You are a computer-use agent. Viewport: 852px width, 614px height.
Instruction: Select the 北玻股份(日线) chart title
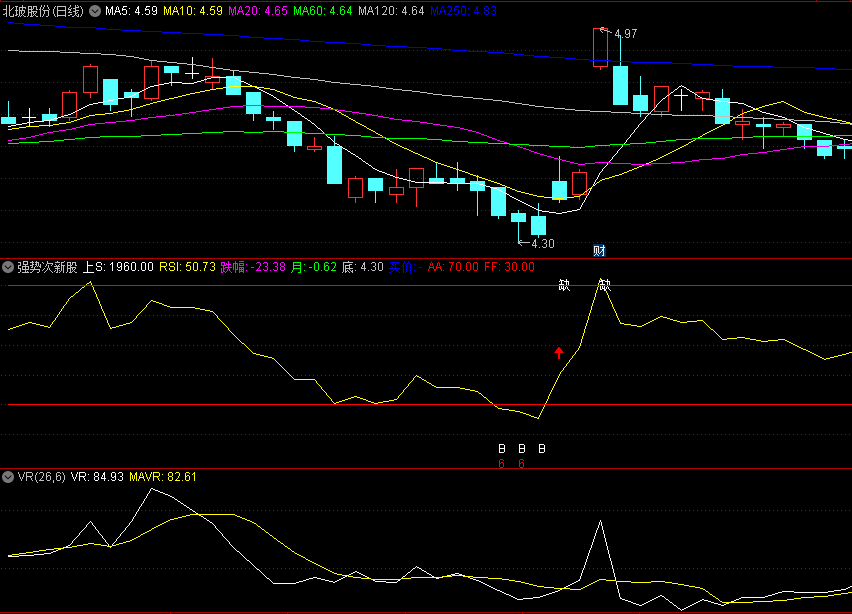point(43,11)
